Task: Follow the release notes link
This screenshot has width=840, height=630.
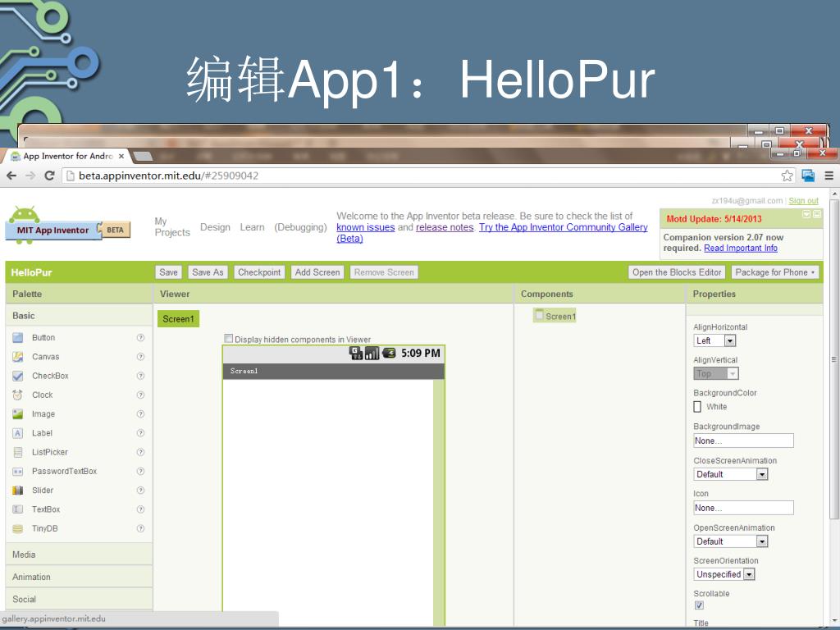Action: (445, 227)
